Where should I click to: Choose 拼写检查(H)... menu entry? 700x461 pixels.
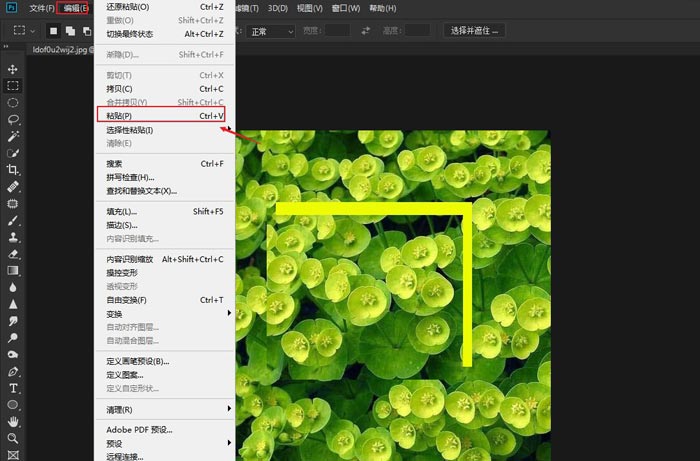165,177
